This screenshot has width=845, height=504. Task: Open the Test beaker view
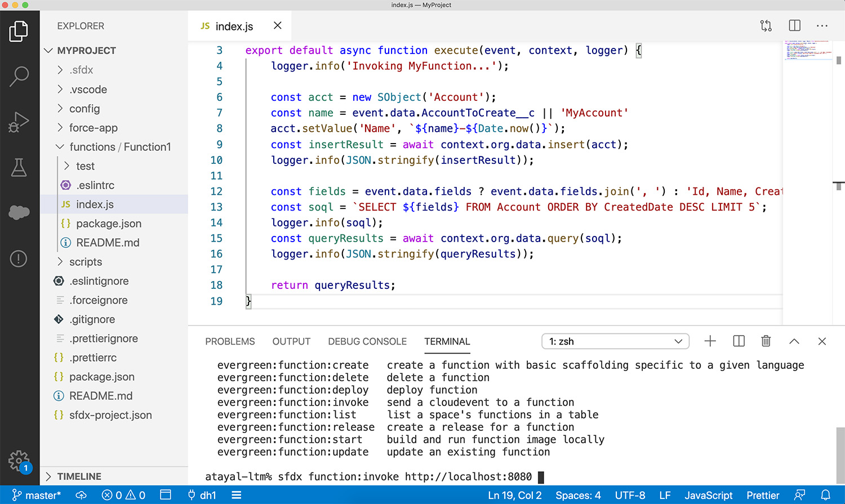19,167
